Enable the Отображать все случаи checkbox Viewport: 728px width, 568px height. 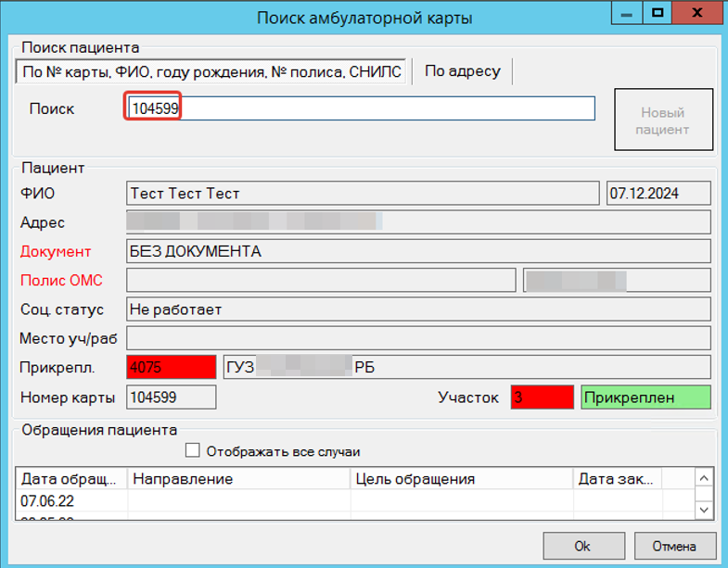pyautogui.click(x=193, y=451)
